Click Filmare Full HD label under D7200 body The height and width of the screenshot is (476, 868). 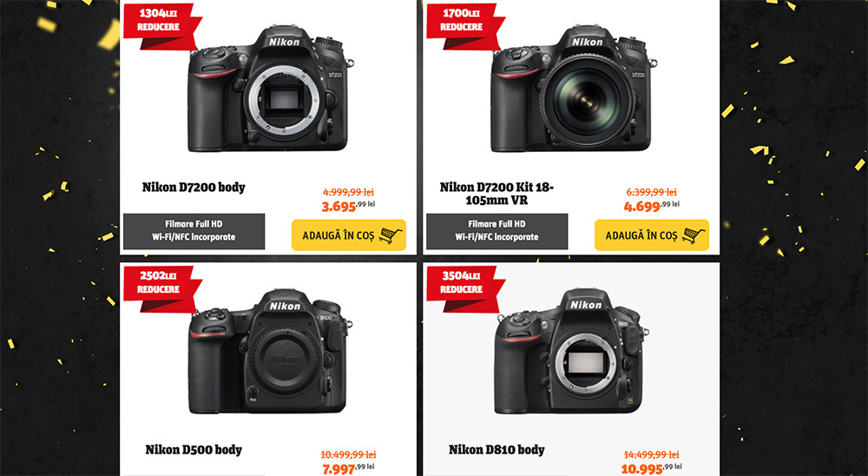coord(194,224)
